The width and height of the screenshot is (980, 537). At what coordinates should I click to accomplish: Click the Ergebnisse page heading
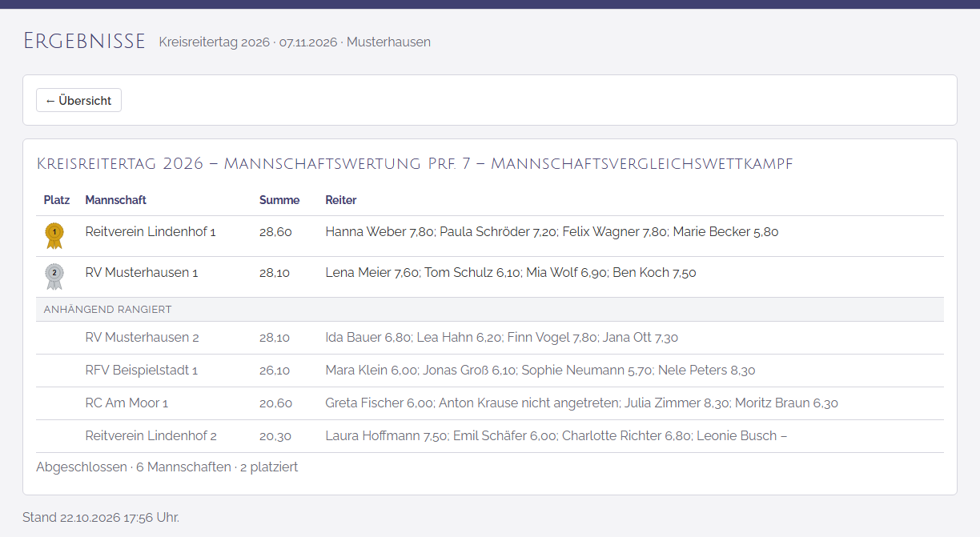(x=84, y=41)
